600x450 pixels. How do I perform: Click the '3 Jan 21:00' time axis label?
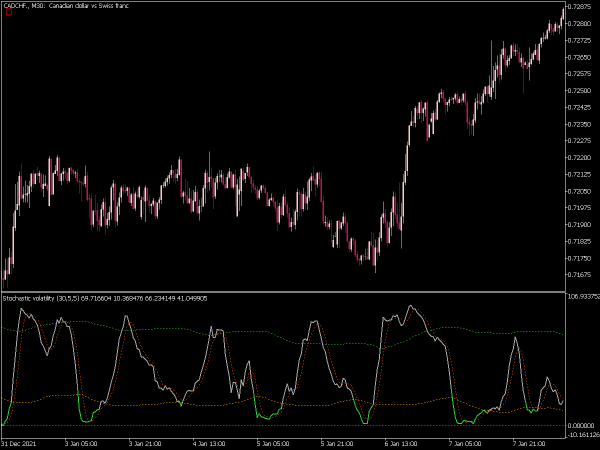click(x=145, y=443)
